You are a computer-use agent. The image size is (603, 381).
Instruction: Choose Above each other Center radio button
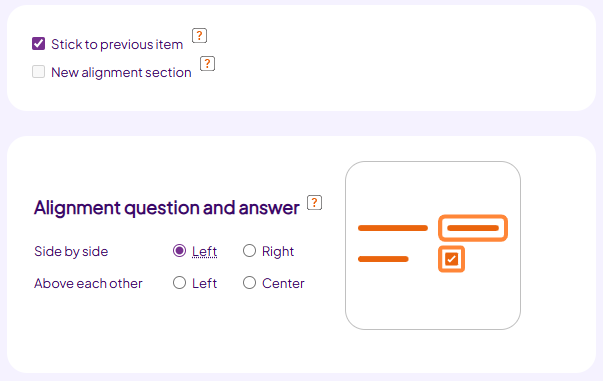[249, 283]
